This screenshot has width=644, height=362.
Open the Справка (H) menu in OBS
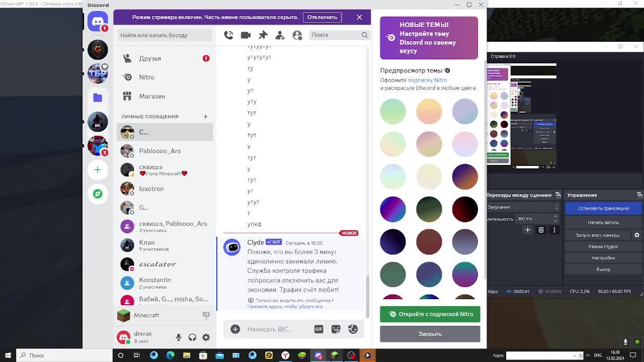(503, 56)
